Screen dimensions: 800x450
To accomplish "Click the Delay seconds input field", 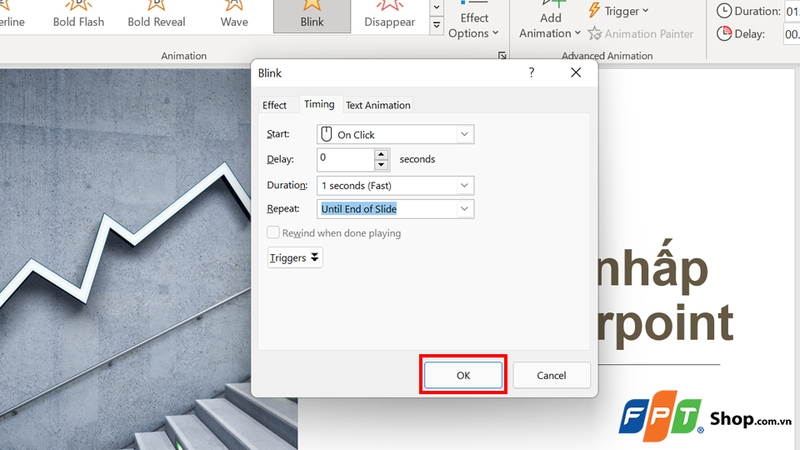I will click(345, 158).
